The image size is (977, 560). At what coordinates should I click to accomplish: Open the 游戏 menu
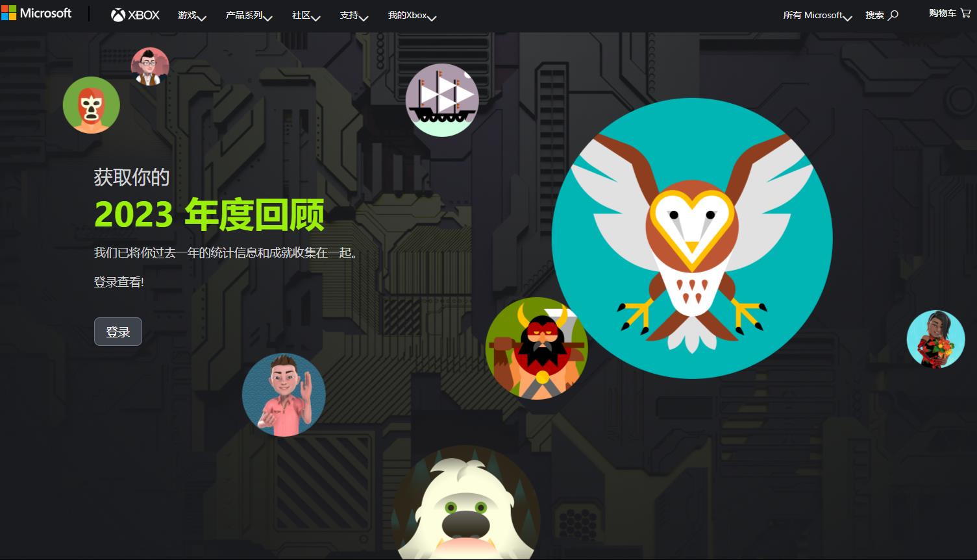click(x=192, y=15)
